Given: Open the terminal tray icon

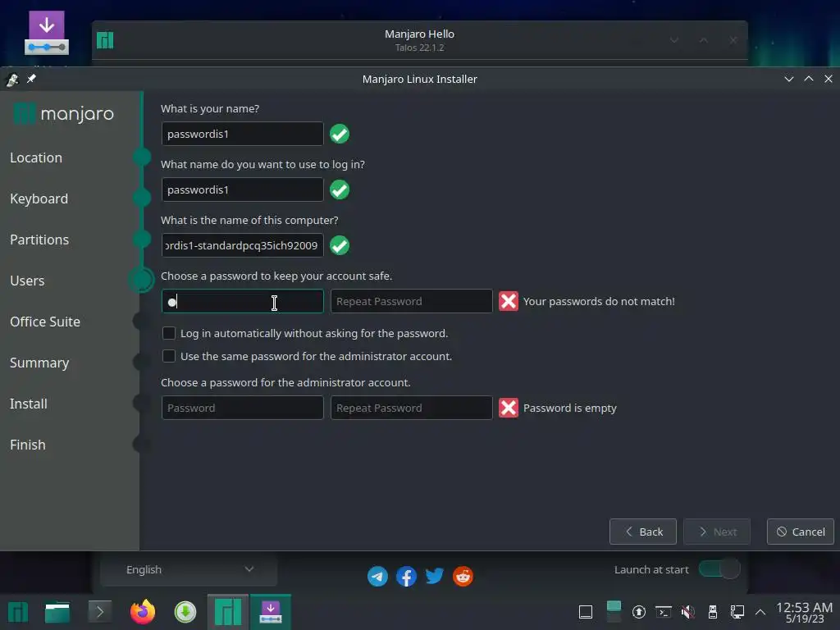Looking at the screenshot, I should click(x=663, y=612).
